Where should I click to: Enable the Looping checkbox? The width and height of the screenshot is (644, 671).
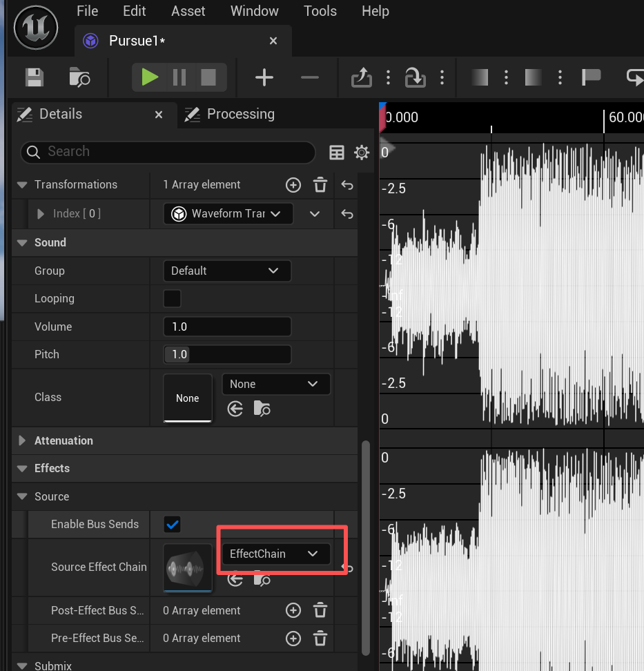[172, 298]
